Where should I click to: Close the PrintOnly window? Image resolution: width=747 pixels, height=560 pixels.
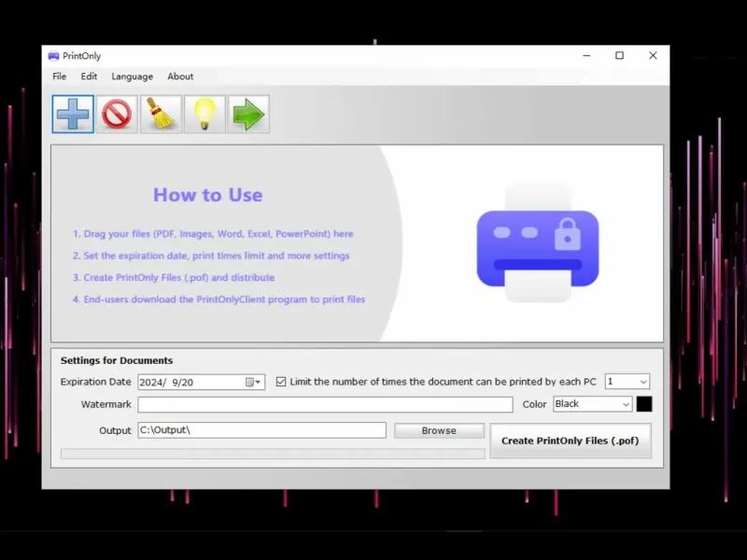coord(653,56)
